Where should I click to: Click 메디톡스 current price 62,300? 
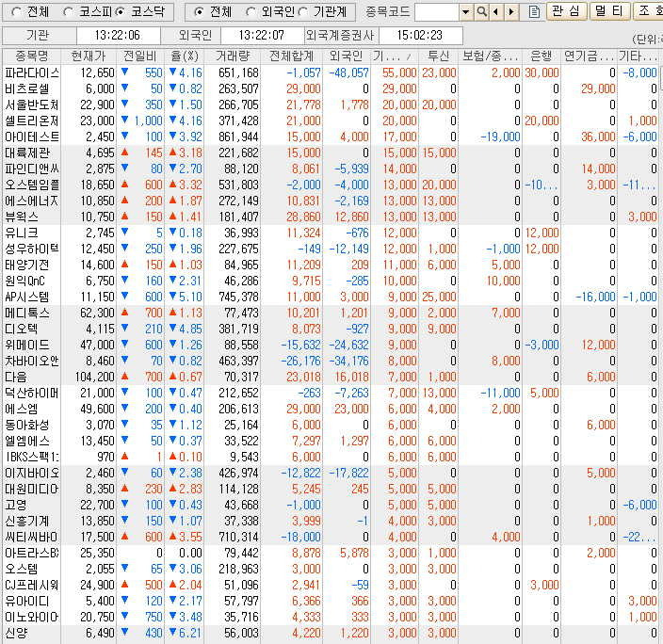(x=98, y=313)
